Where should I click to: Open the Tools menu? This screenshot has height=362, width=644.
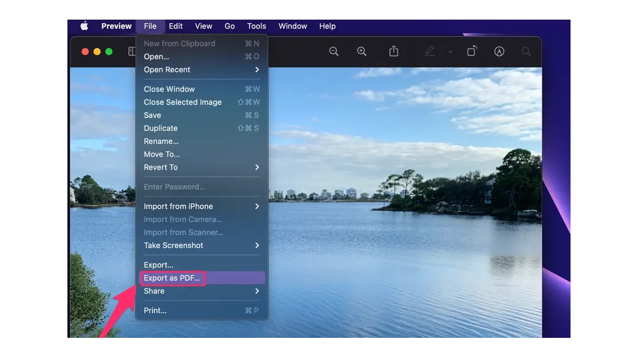257,26
